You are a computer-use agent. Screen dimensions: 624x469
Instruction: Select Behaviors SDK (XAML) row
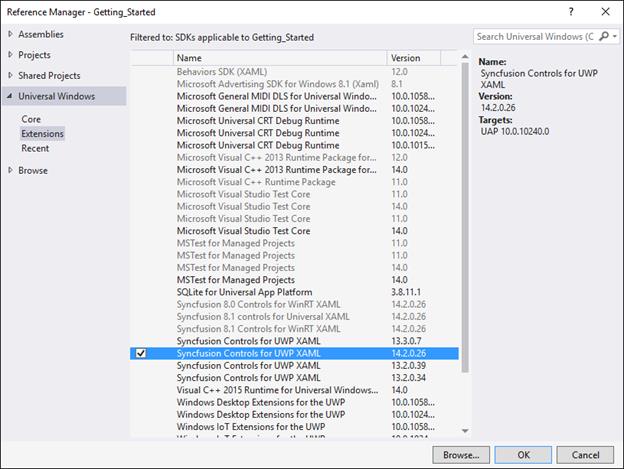point(294,72)
